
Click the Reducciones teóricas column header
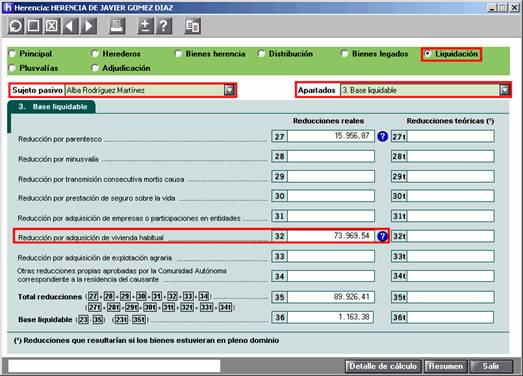pyautogui.click(x=450, y=121)
